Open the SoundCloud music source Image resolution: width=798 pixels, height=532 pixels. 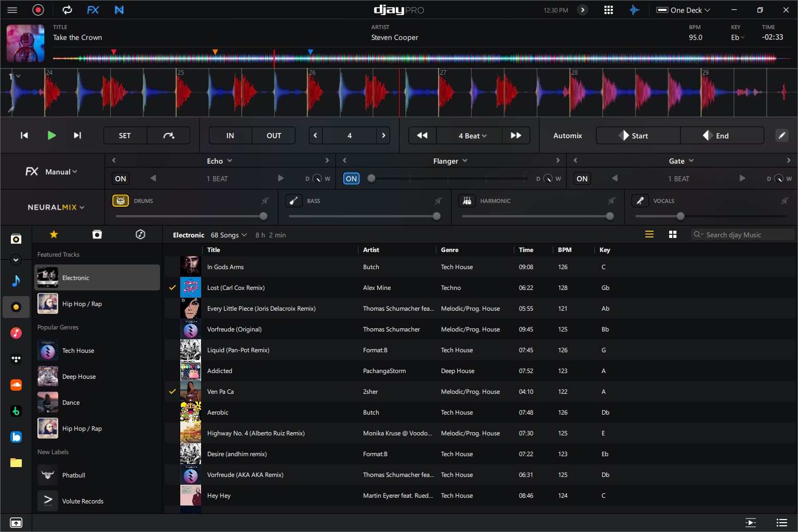pyautogui.click(x=16, y=385)
